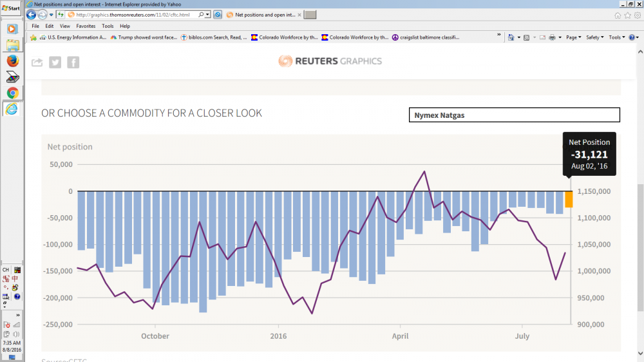Click the print icon in command bar
The image size is (644, 362).
pyautogui.click(x=552, y=37)
